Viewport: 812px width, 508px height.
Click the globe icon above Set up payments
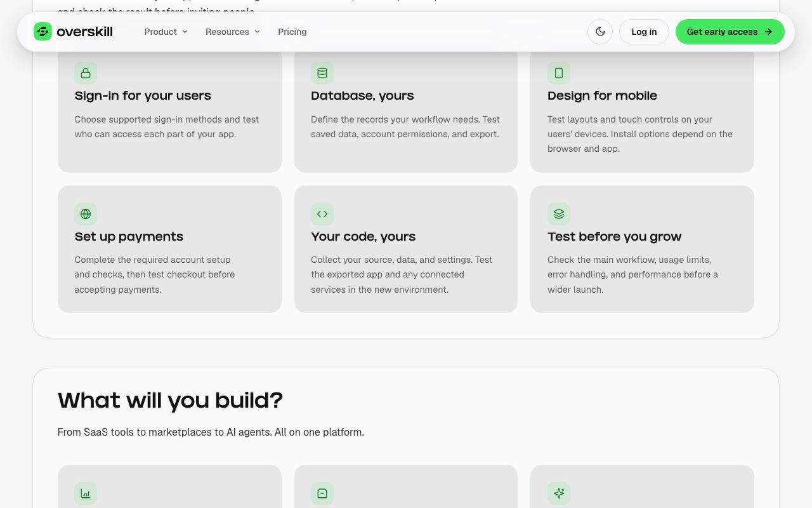coord(86,214)
